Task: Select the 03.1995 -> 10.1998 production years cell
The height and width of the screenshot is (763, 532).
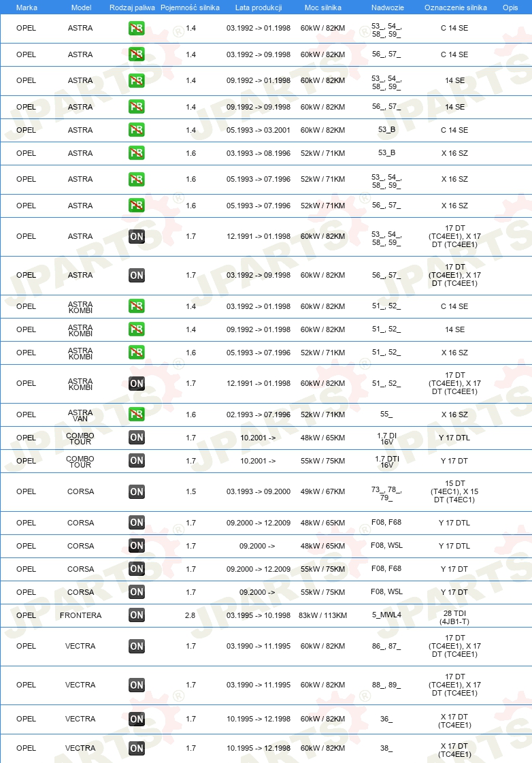Action: 259,615
